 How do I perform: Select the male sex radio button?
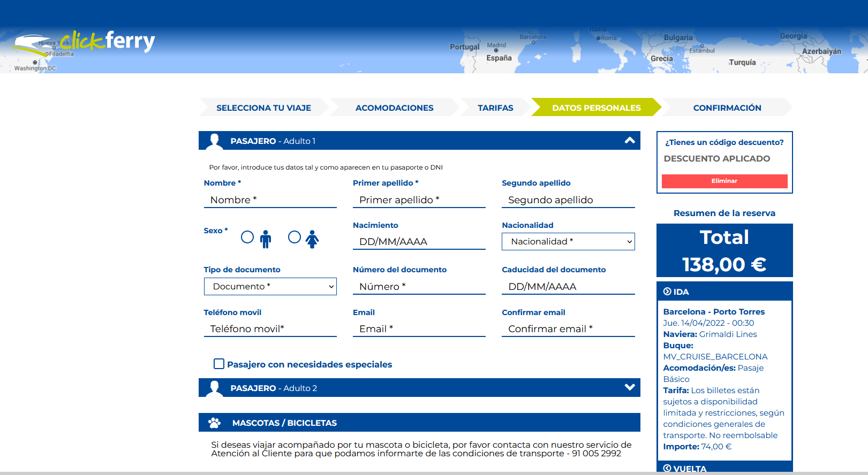(247, 237)
